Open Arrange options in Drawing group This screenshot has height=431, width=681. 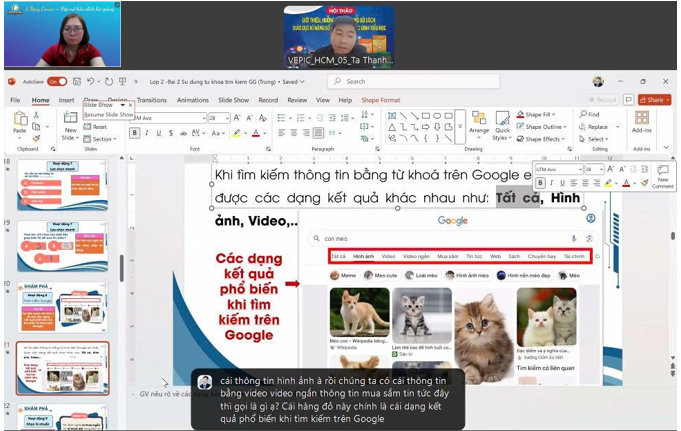click(479, 124)
